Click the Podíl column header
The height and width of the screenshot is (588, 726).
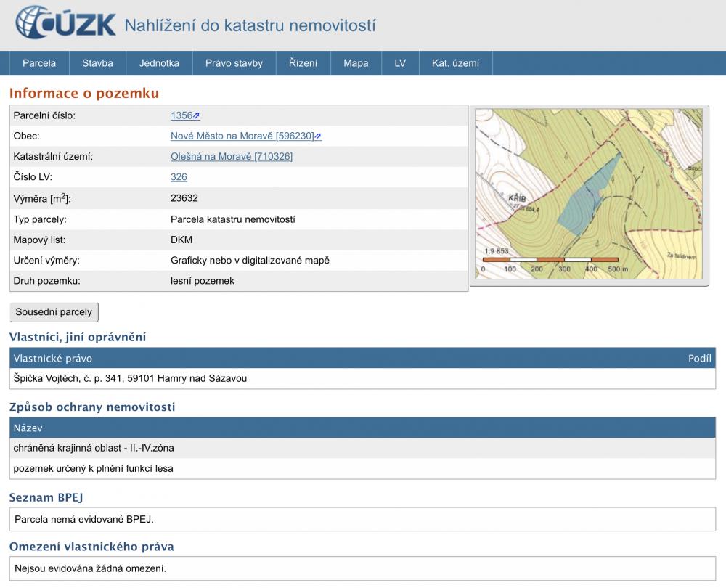(x=699, y=359)
